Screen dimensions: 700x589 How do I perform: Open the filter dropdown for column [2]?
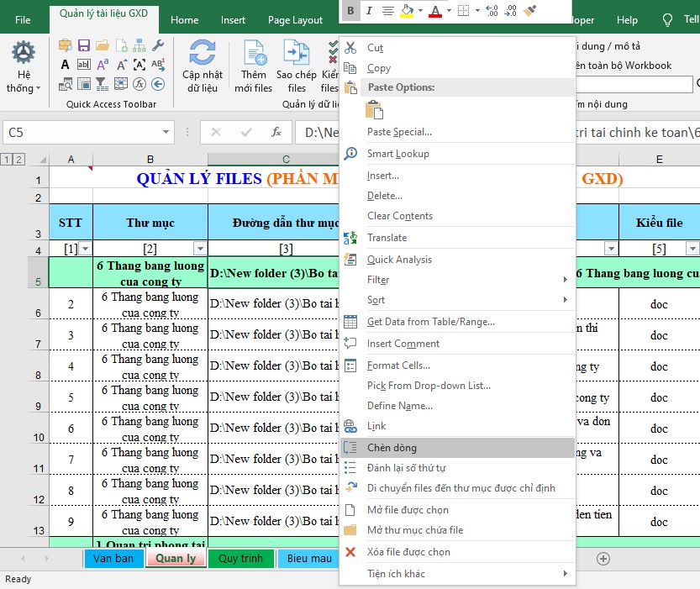point(199,249)
